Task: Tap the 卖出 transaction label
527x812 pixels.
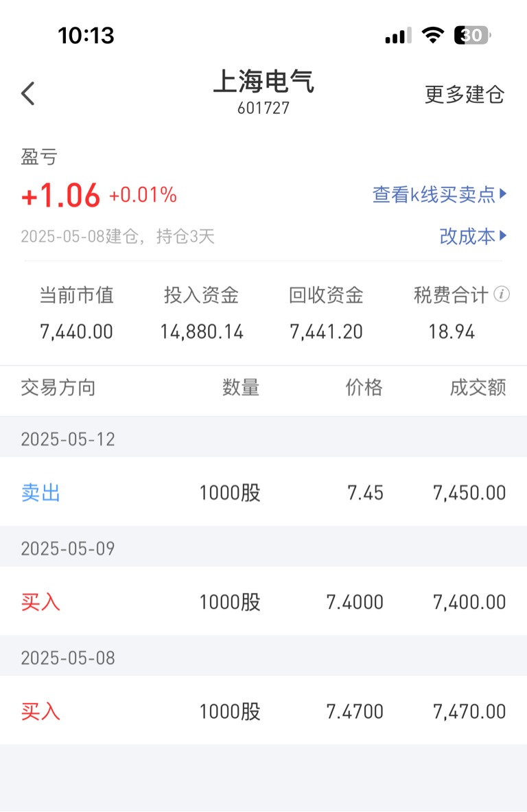Action: (40, 493)
